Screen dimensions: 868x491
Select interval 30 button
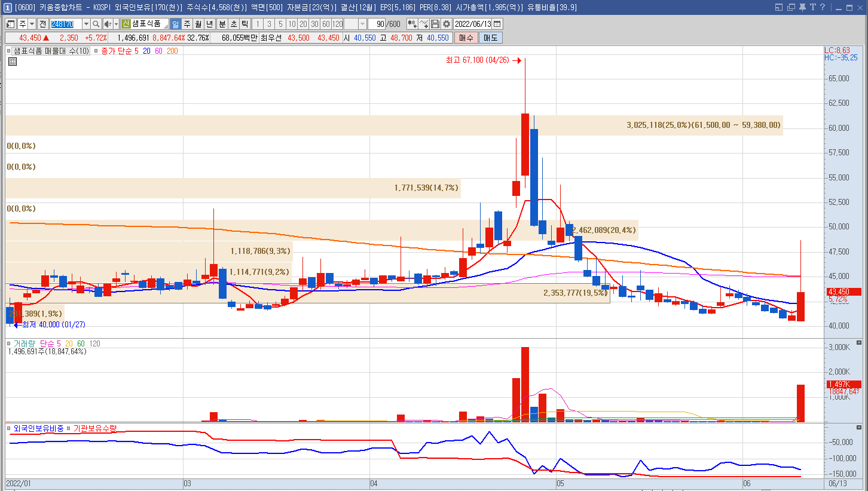tap(314, 24)
